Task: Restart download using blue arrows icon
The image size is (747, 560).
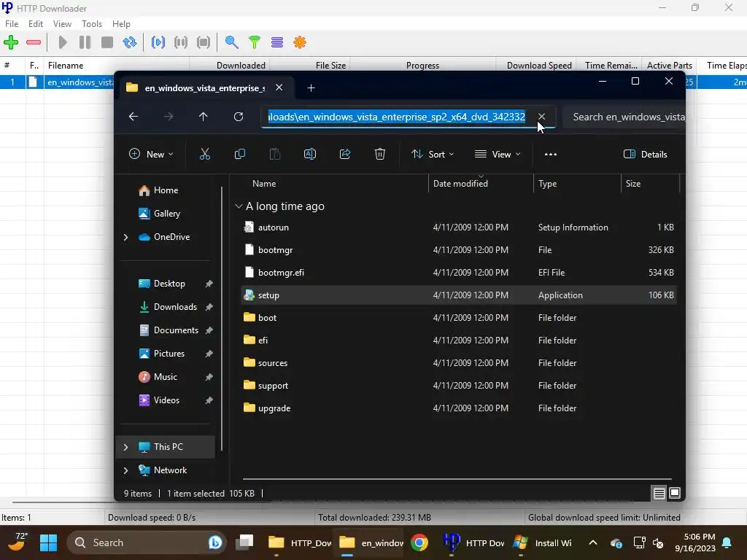Action: tap(130, 42)
